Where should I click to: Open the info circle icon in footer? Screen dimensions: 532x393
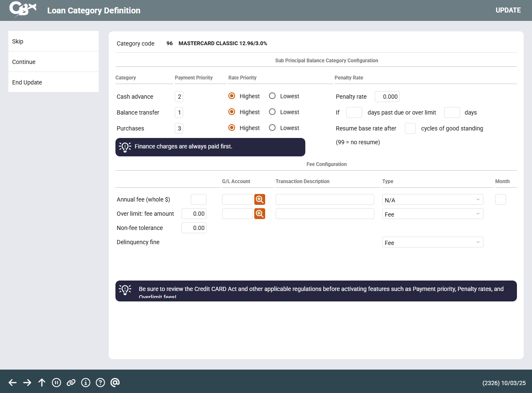(86, 383)
